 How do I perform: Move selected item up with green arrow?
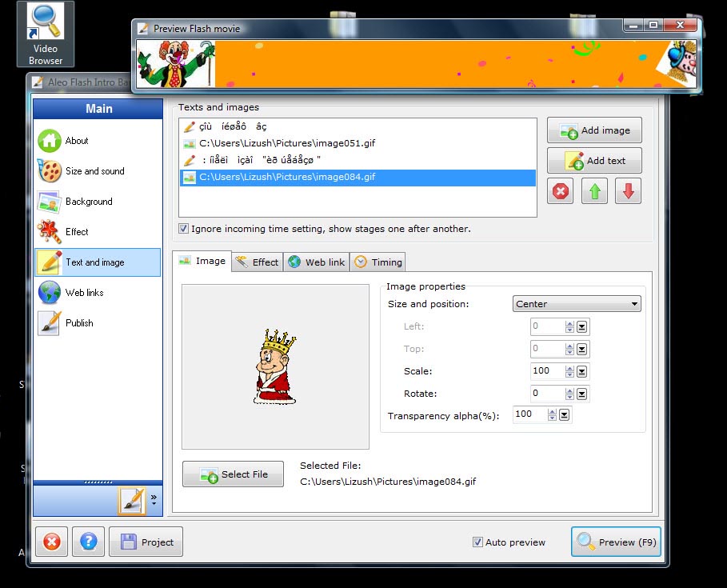594,192
